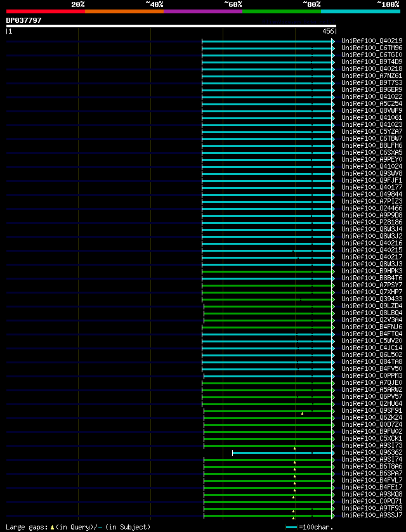Select label UniRef100_Q9LZD4
The image size is (406, 532).
click(x=372, y=306)
